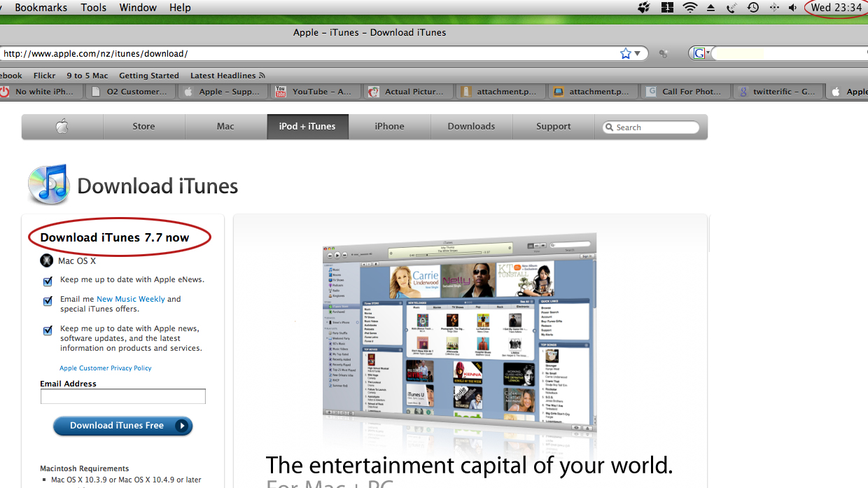Open search engine chooser dropdown arrow
Screen dimensions: 868x488
708,53
